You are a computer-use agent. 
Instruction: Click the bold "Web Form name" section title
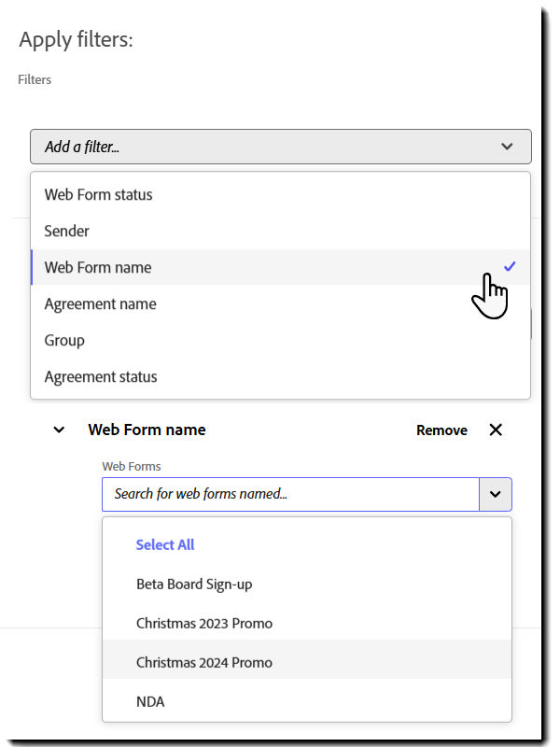point(147,430)
